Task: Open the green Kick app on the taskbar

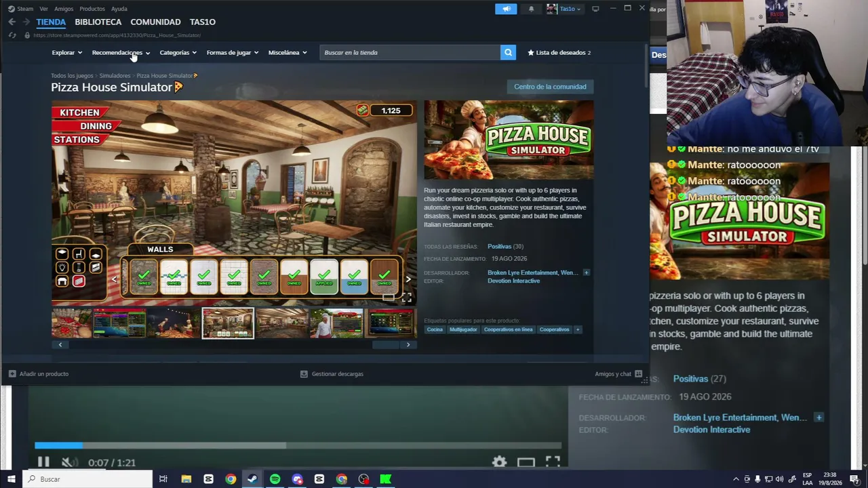Action: point(386,479)
